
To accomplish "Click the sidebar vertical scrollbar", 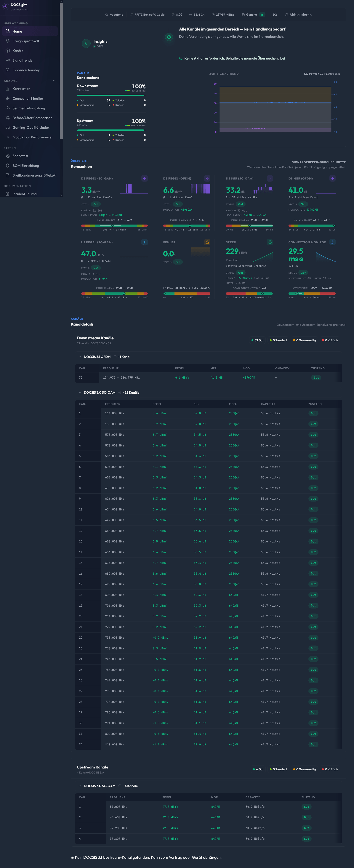I will tap(61, 71).
